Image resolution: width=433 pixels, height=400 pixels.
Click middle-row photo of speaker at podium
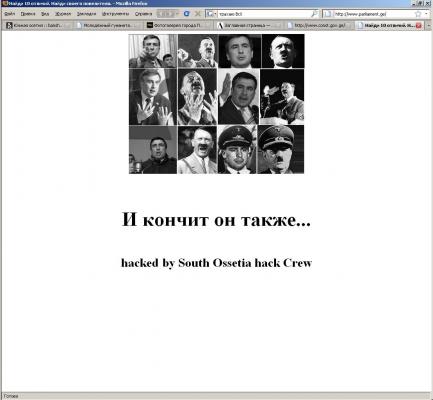coord(282,97)
